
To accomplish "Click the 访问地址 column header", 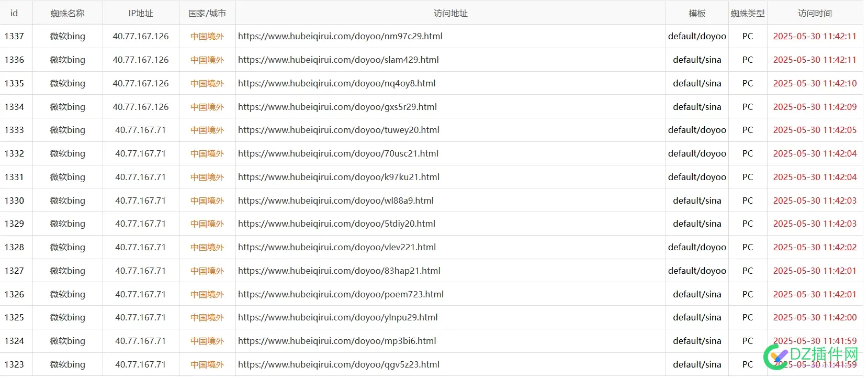I will (x=450, y=13).
